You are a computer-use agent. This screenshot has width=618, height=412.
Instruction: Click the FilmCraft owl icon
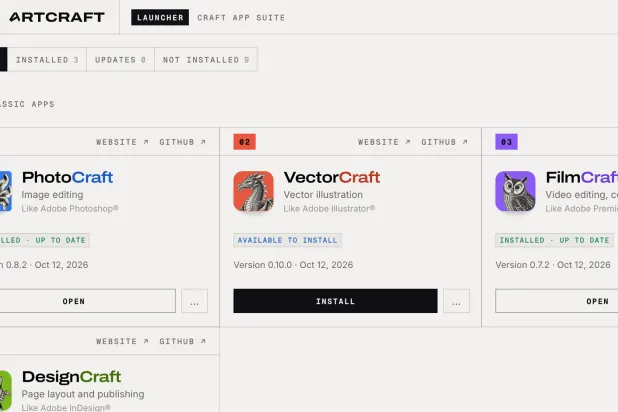(515, 191)
